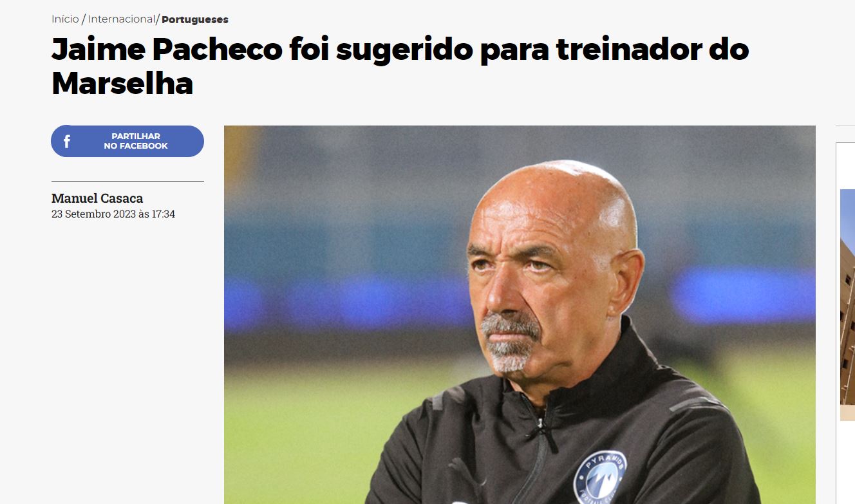Image resolution: width=855 pixels, height=504 pixels.
Task: Click the Pyramids club badge on jacket
Action: [x=600, y=476]
